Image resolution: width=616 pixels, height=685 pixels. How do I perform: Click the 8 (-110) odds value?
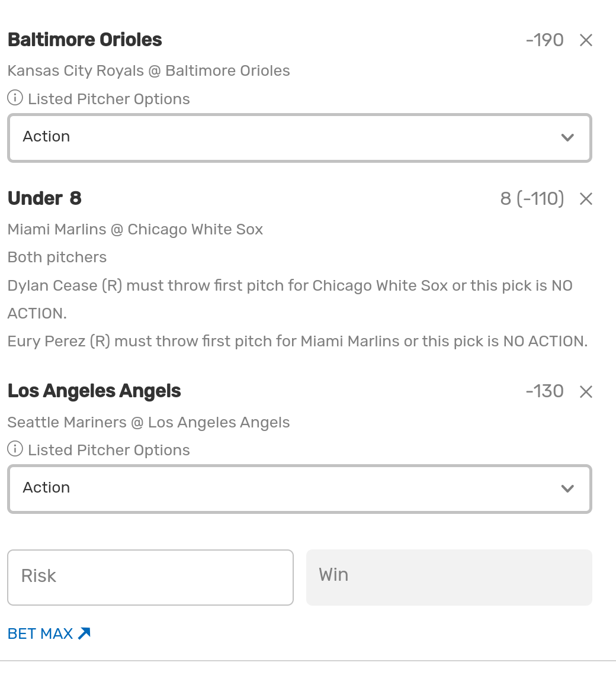tap(532, 198)
